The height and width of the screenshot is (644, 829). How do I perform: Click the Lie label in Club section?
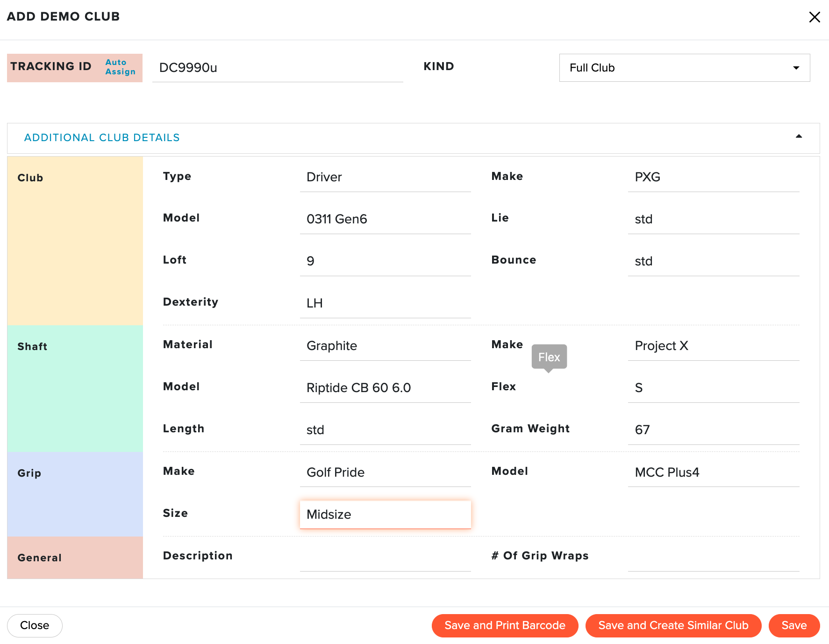[x=500, y=218]
